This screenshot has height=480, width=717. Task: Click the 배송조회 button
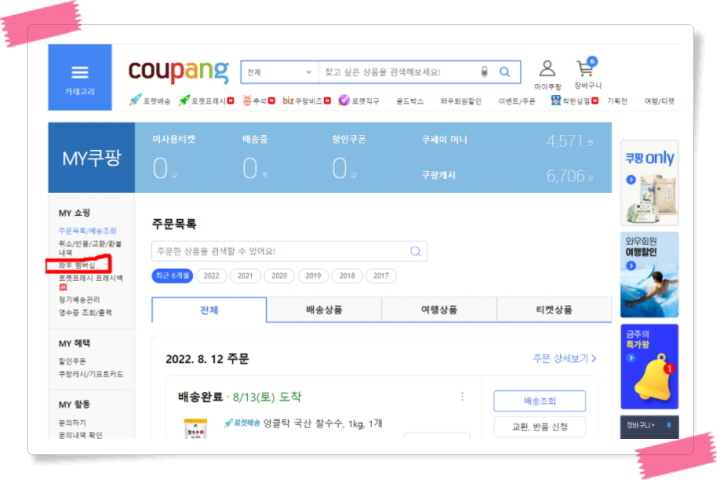point(540,401)
